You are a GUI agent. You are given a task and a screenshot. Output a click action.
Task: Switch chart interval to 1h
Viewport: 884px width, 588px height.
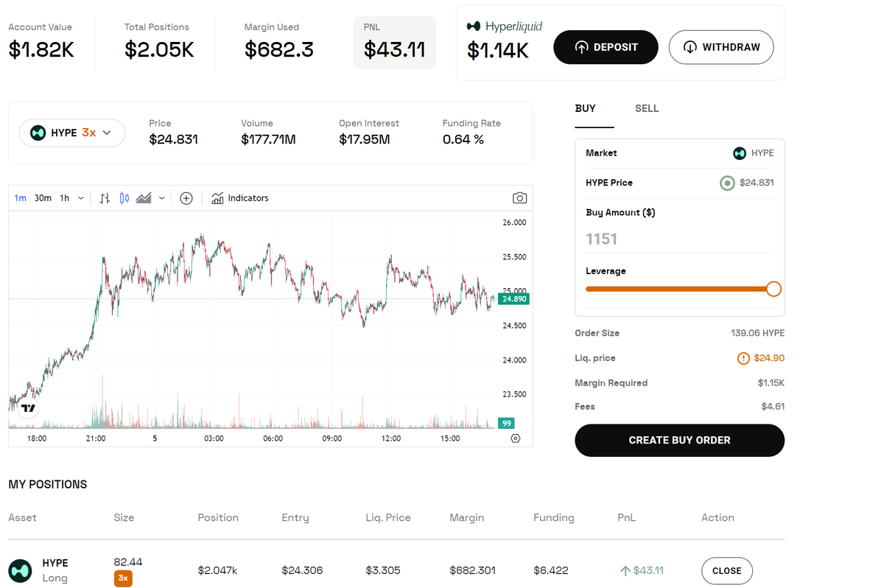[65, 198]
